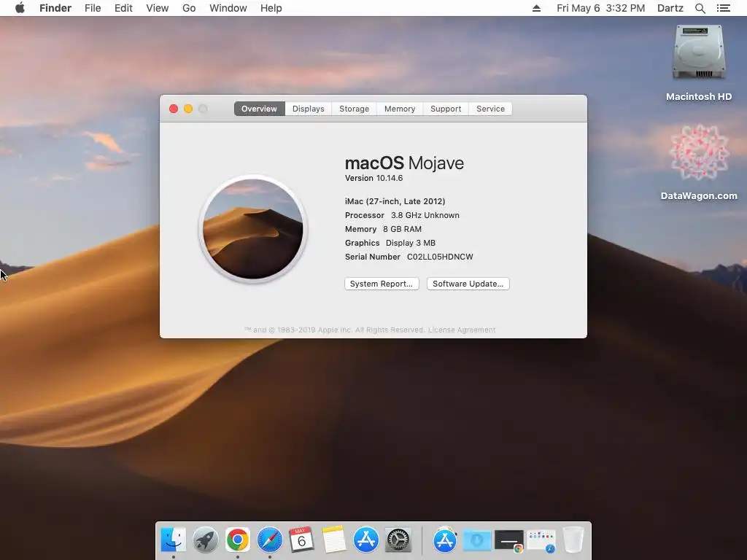Click the Mojave dune circular image

click(253, 229)
